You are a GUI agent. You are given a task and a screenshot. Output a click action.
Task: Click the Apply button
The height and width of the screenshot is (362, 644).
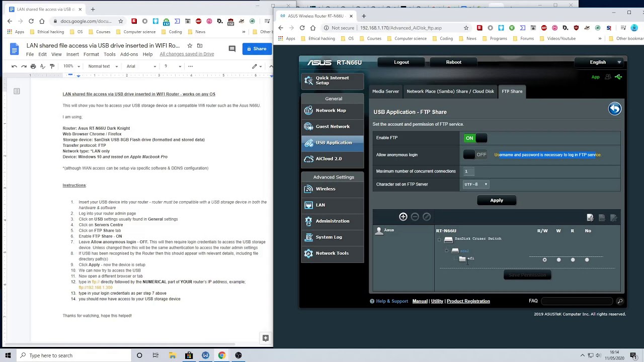click(x=497, y=201)
